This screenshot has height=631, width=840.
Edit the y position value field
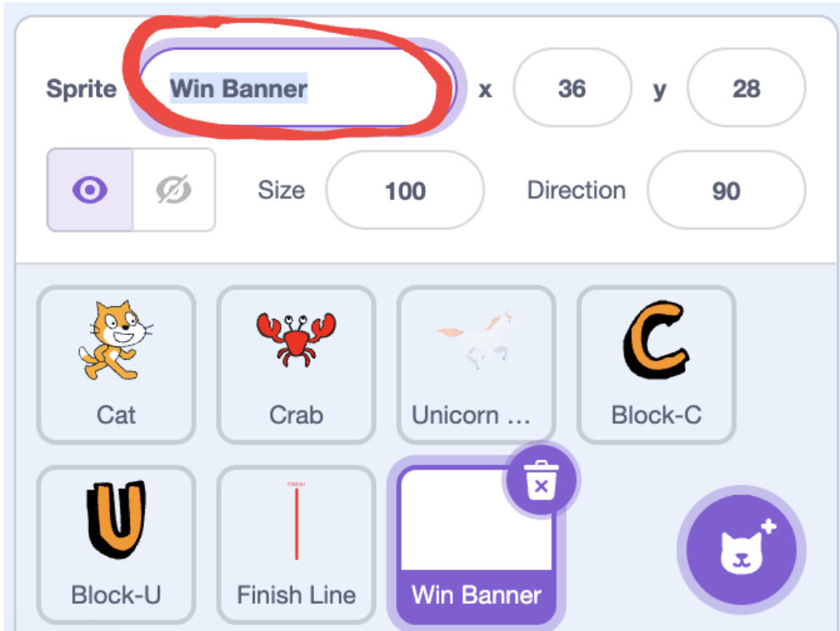click(746, 88)
